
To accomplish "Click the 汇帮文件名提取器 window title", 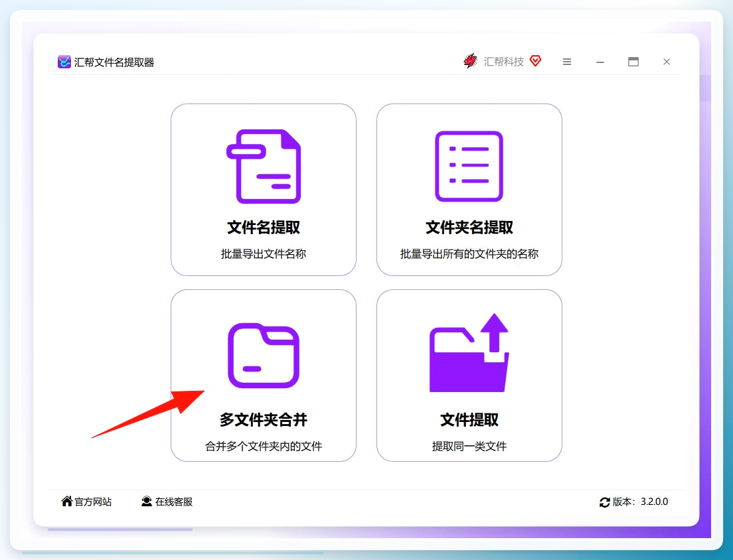I will click(x=114, y=62).
